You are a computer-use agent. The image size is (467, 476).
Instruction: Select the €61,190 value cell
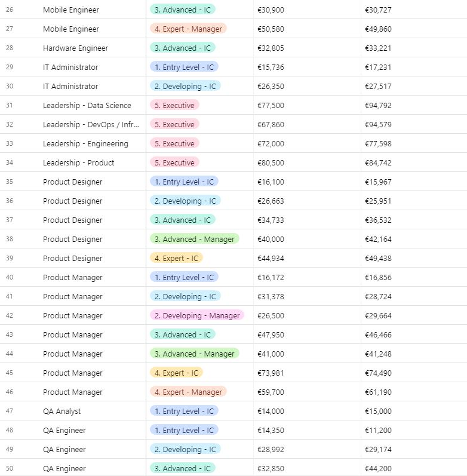pos(378,392)
